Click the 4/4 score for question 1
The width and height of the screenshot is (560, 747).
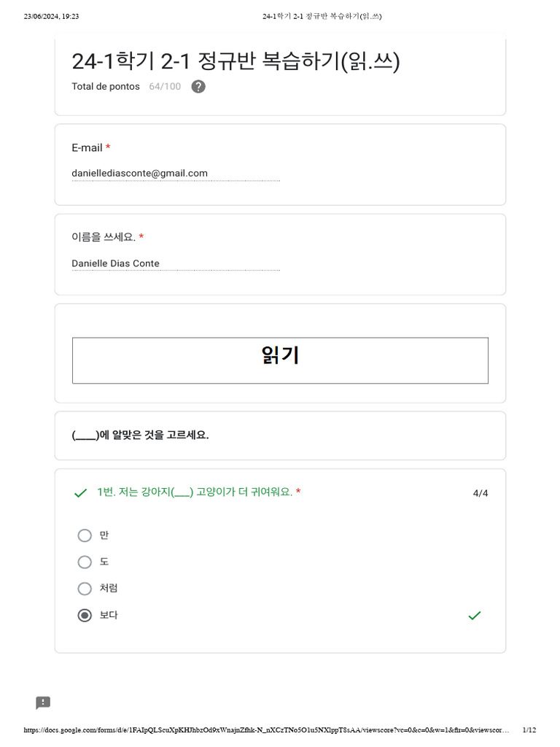pyautogui.click(x=481, y=493)
